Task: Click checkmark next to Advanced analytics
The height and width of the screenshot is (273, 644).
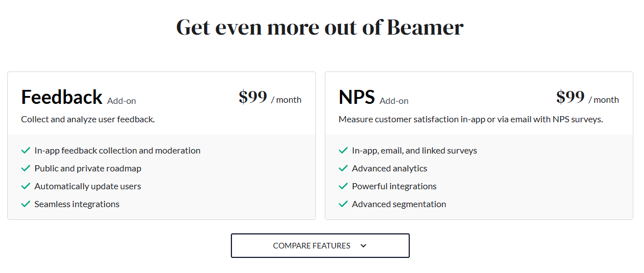Action: click(x=343, y=168)
